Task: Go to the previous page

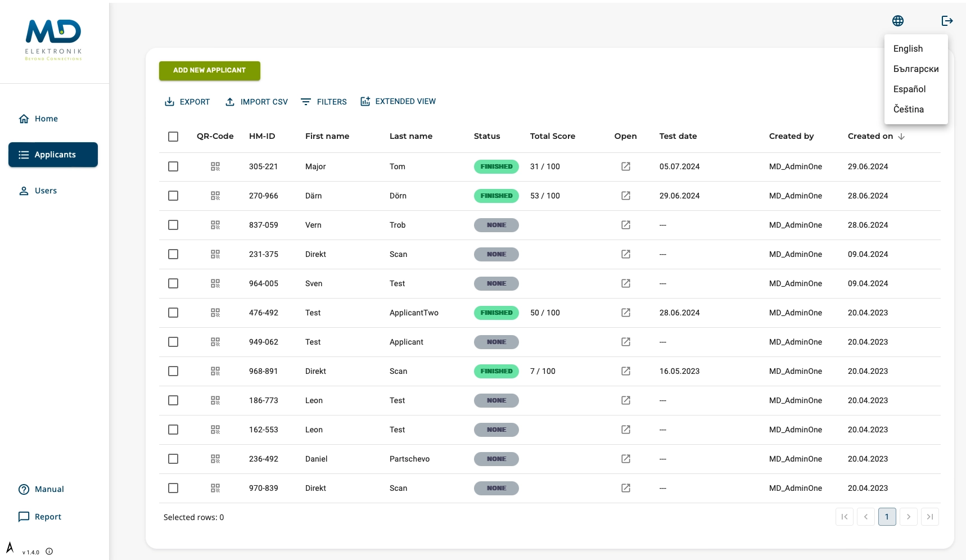Action: pos(866,517)
